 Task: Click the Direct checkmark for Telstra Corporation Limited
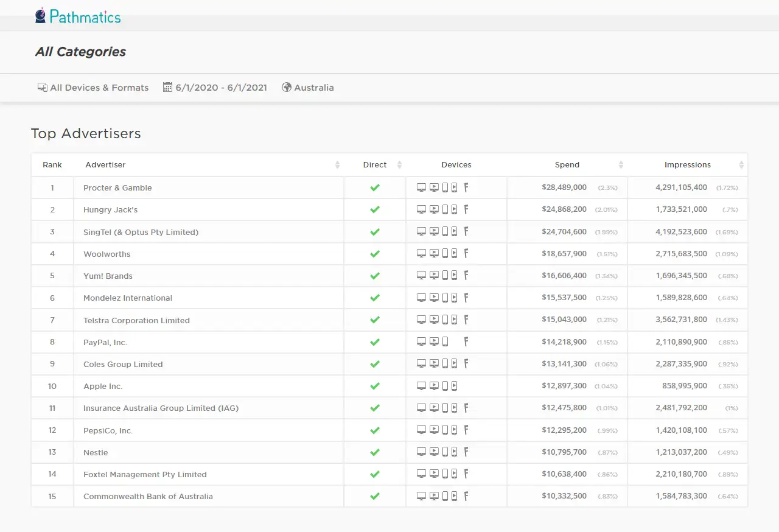[x=375, y=320]
